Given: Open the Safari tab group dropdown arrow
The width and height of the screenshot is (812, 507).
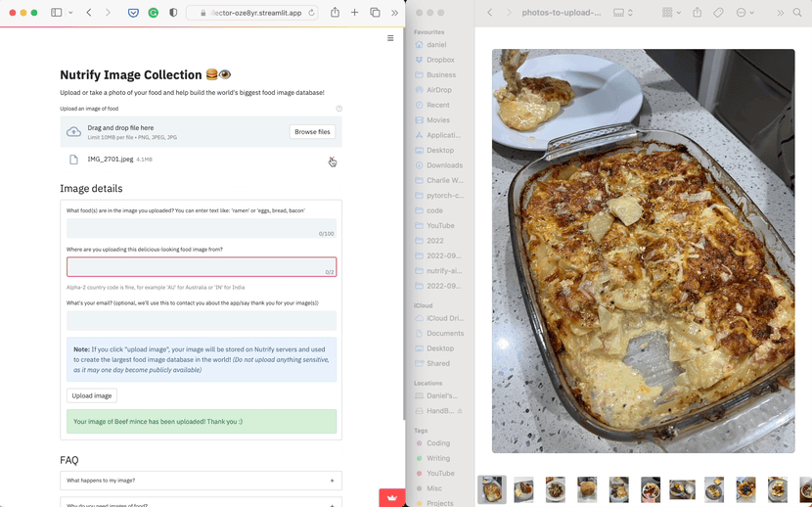Looking at the screenshot, I should pos(70,13).
